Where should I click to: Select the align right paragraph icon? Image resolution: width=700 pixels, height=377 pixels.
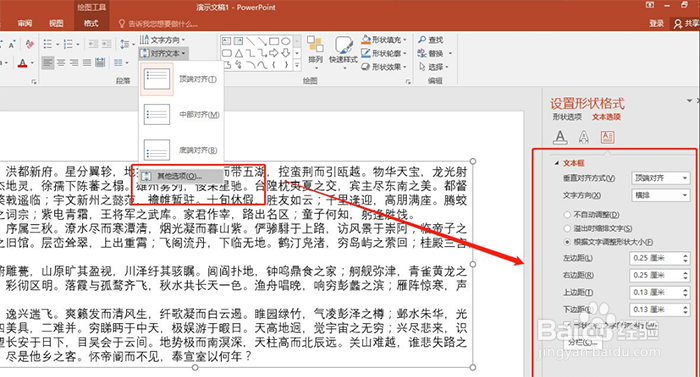74,63
